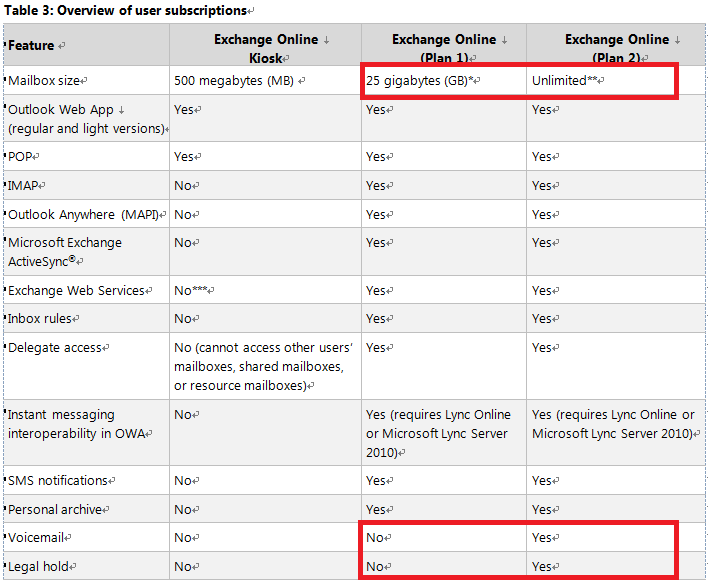The image size is (708, 583).
Task: Click the Plan 1 'Yes' in Outlook Anywhere row
Action: 376,215
